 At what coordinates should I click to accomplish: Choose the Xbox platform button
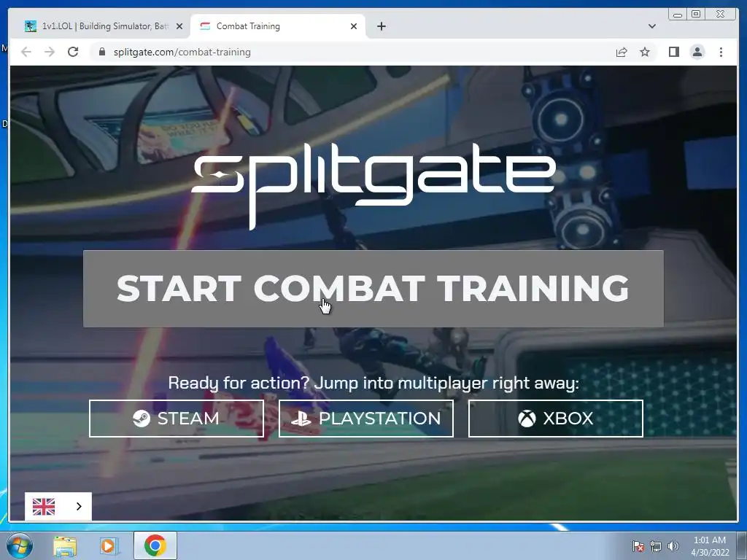coord(555,418)
